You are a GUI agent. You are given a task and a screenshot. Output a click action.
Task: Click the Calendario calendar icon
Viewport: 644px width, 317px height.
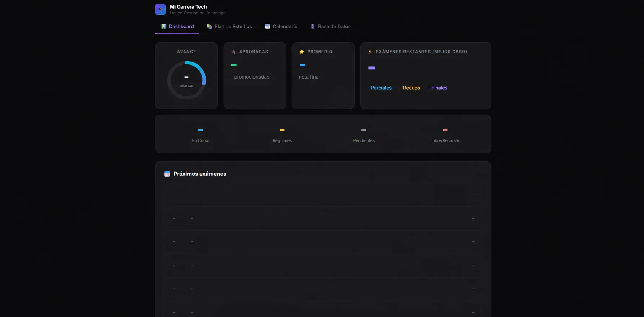[x=268, y=27]
